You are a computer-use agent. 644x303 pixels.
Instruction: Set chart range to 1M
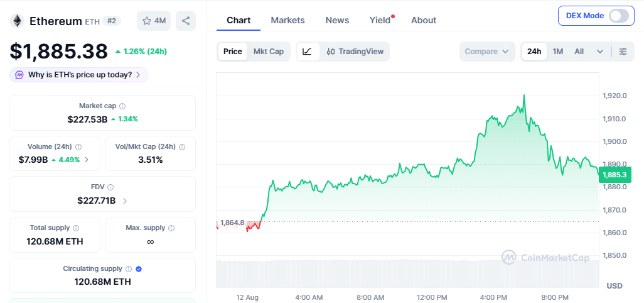click(558, 52)
